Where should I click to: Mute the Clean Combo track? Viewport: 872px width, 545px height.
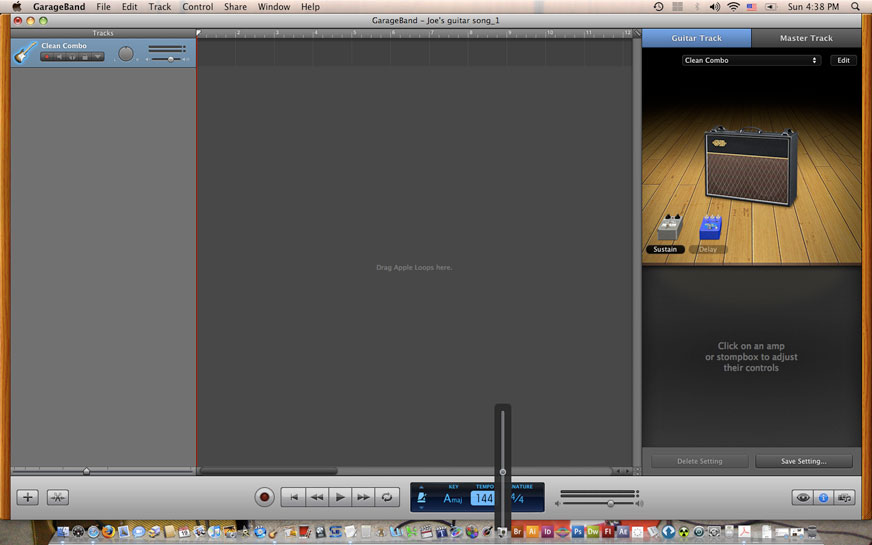[60, 57]
